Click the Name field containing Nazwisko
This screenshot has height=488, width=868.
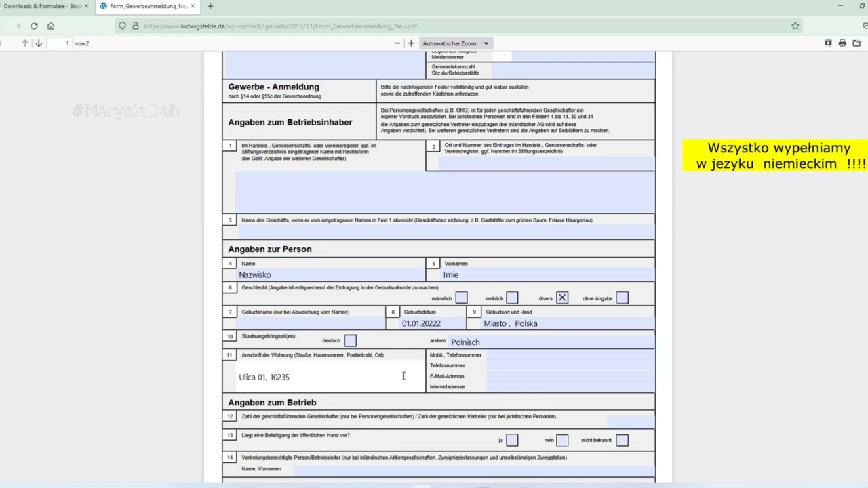[330, 274]
